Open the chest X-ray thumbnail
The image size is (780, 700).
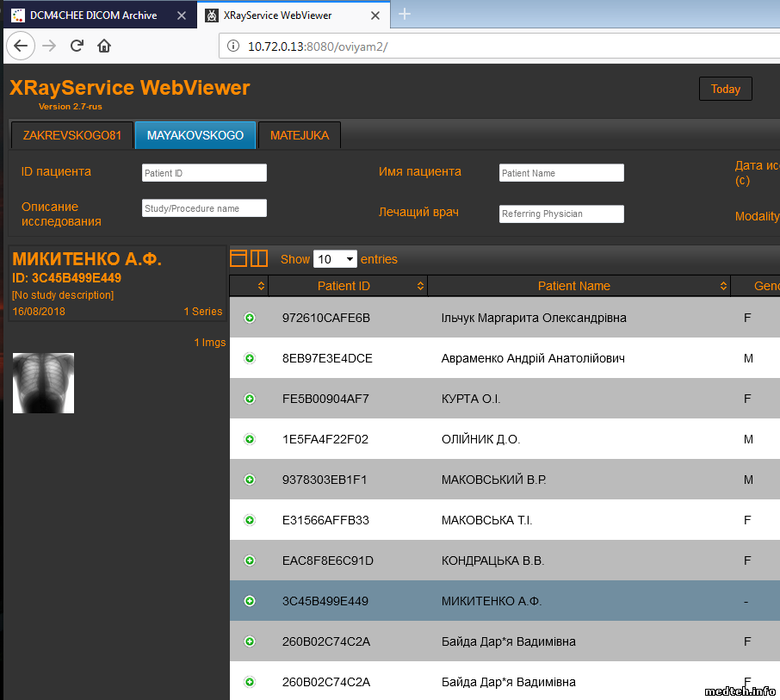43,383
